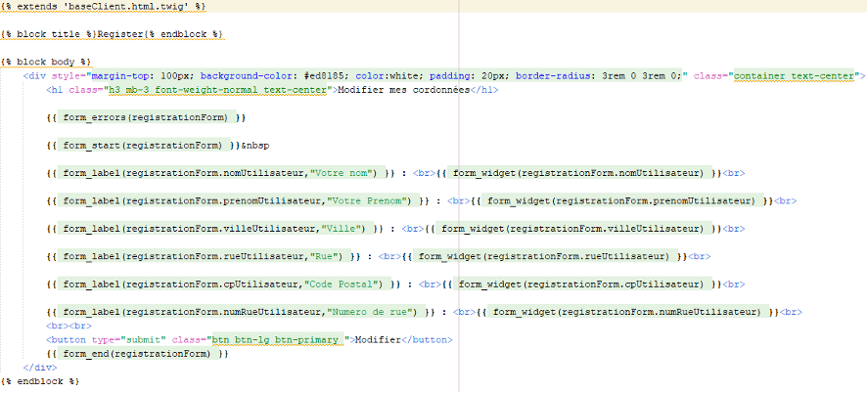This screenshot has width=868, height=393.
Task: Click the 'Modifier mes cordonnées' heading text
Action: [x=403, y=90]
